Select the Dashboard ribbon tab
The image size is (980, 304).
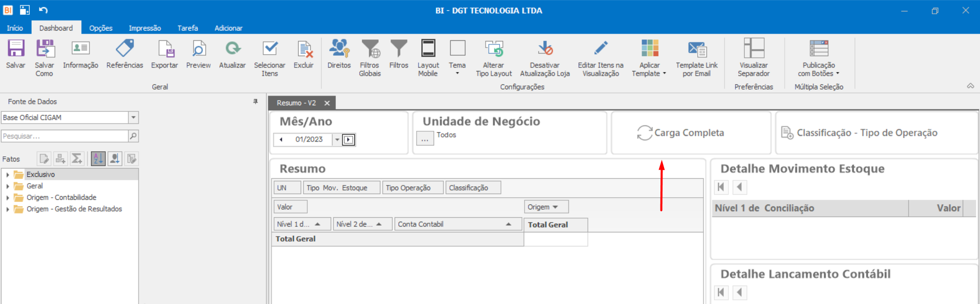click(56, 28)
